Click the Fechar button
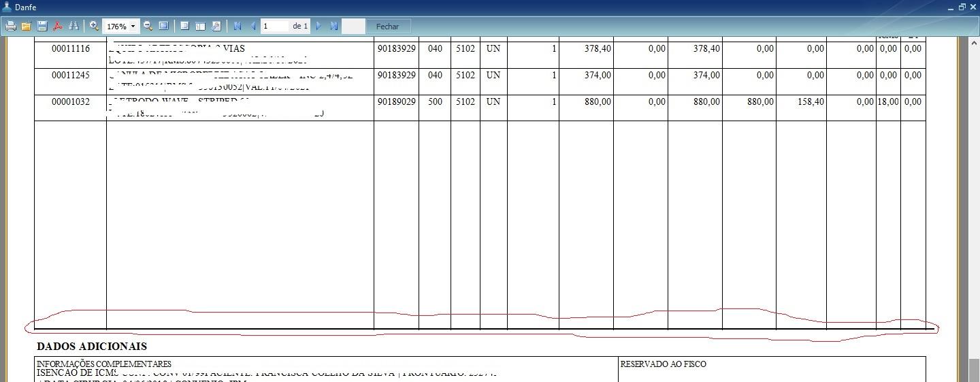 tap(388, 27)
